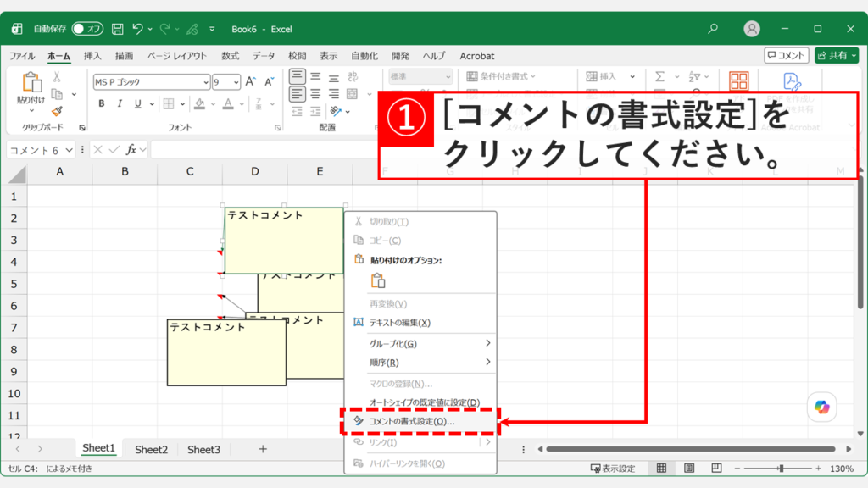
Task: Click the Paste clipboard icon in ribbon
Action: pos(31,82)
